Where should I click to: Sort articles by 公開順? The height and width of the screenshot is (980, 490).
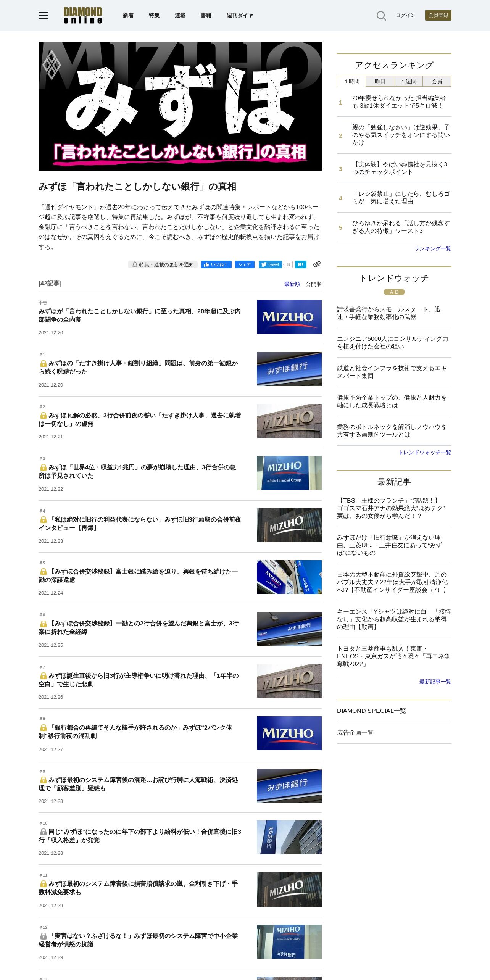coord(313,284)
